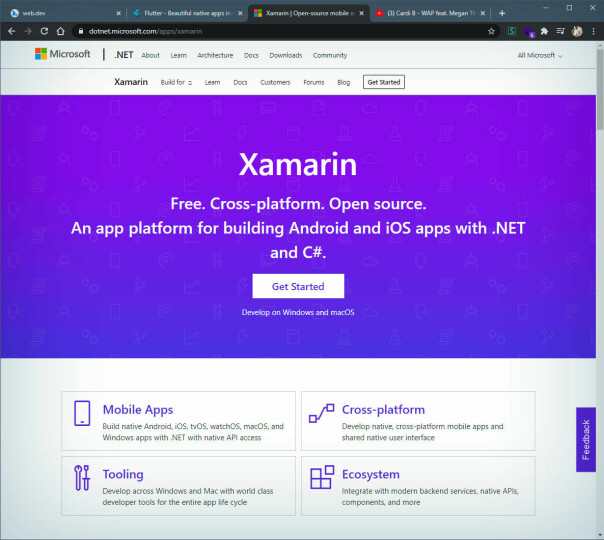Viewport: 604px width, 540px height.
Task: Bookmark this page with the star icon
Action: tap(491, 31)
